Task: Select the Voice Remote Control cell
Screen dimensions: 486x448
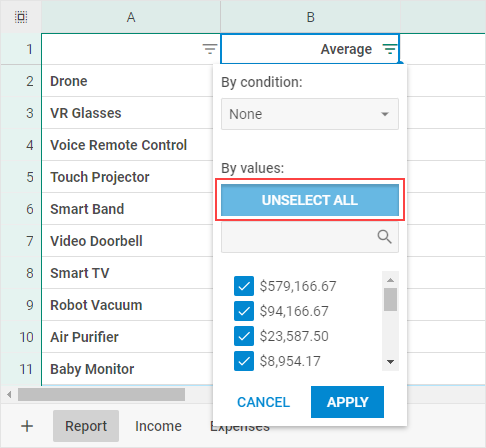Action: coord(127,145)
